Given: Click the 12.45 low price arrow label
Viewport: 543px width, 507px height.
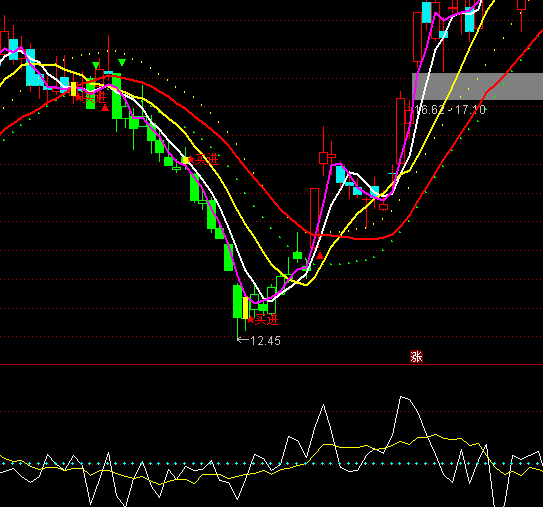Looking at the screenshot, I should coord(259,341).
